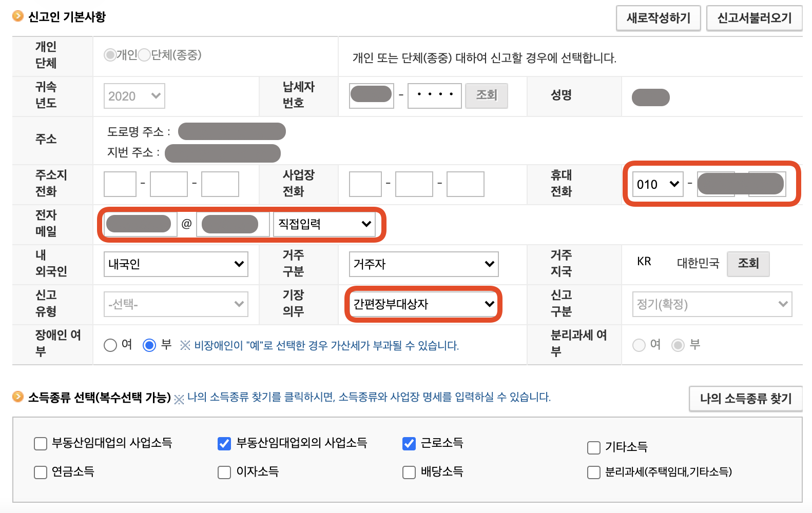This screenshot has width=812, height=513.
Task: Click 조회 next to the taxpayer number field
Action: click(486, 95)
